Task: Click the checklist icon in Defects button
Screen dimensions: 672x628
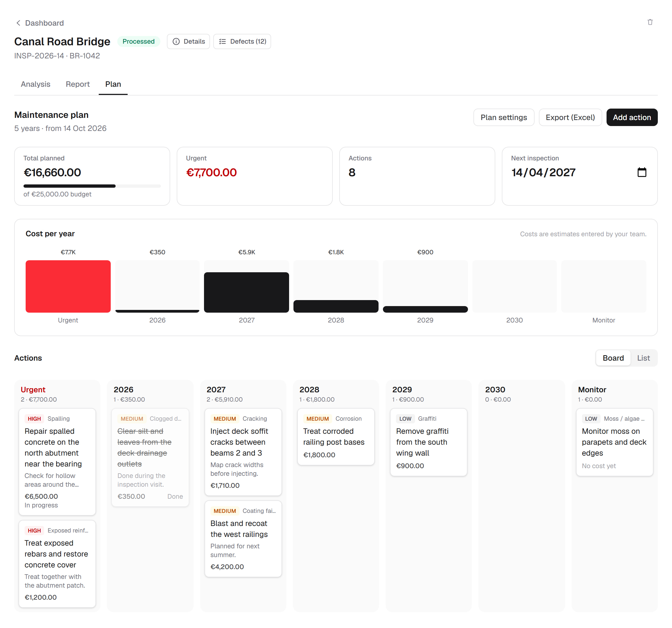Action: coord(222,41)
